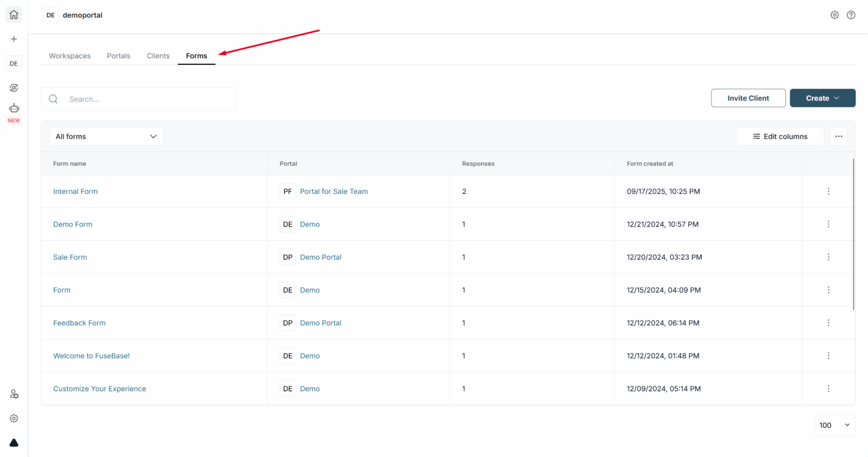868x457 pixels.
Task: Select the AI assistant icon marked NEW
Action: coord(14,108)
